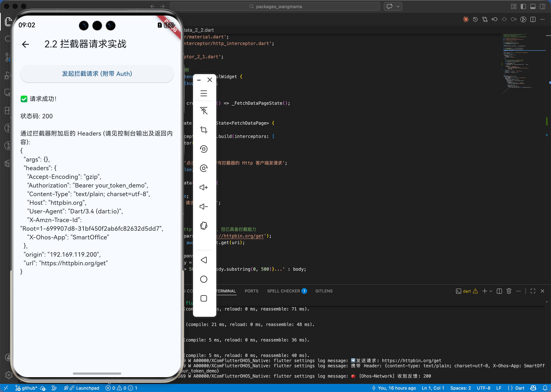Open SPELL CHECKER panel tab
The width and height of the screenshot is (551, 392).
tap(283, 291)
